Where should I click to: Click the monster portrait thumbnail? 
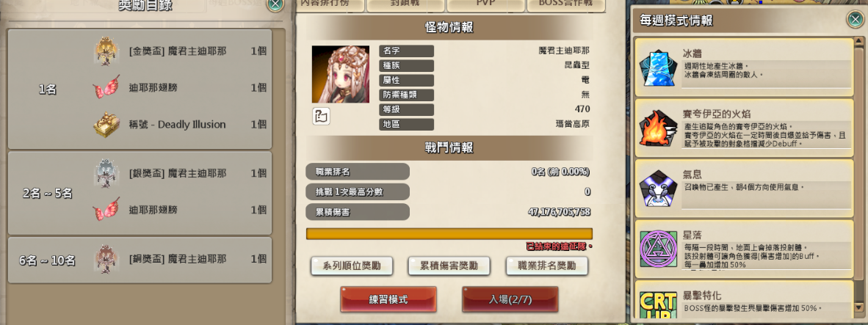[341, 74]
